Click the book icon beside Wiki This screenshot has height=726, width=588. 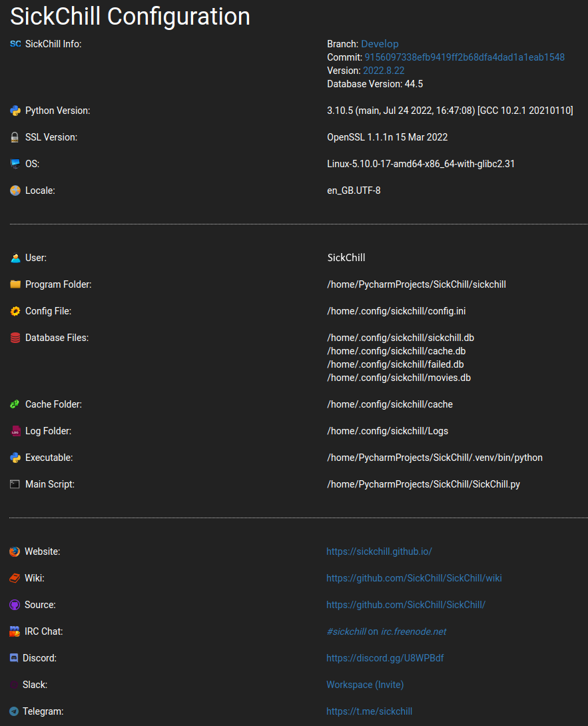(x=15, y=578)
